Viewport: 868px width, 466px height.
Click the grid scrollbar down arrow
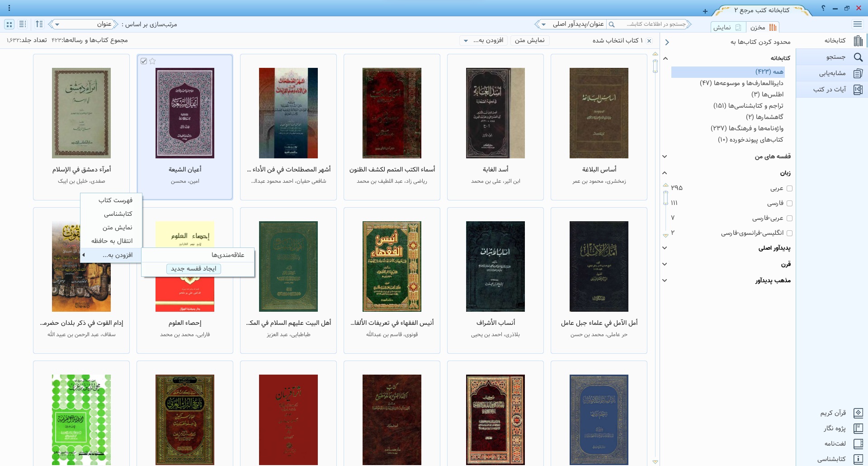(655, 462)
